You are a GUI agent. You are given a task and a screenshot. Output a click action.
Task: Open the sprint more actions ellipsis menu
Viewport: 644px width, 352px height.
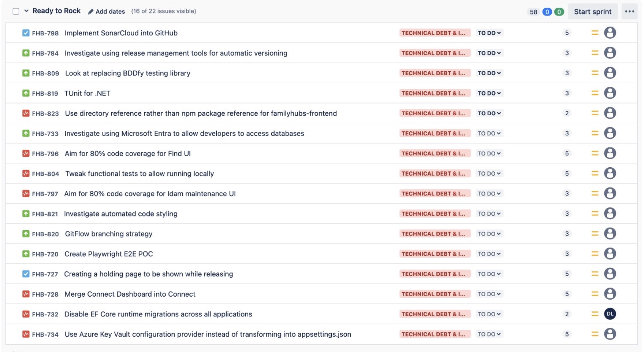[x=630, y=11]
